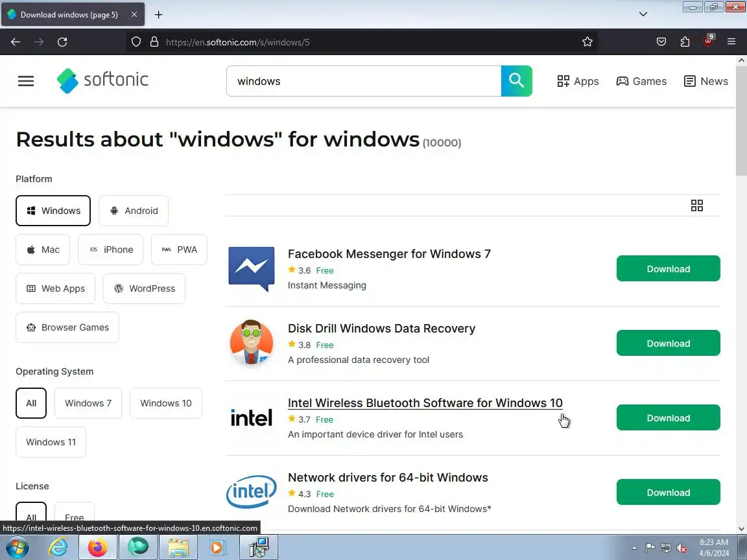Open the Pocket save icon
Image resolution: width=747 pixels, height=560 pixels.
[x=661, y=42]
